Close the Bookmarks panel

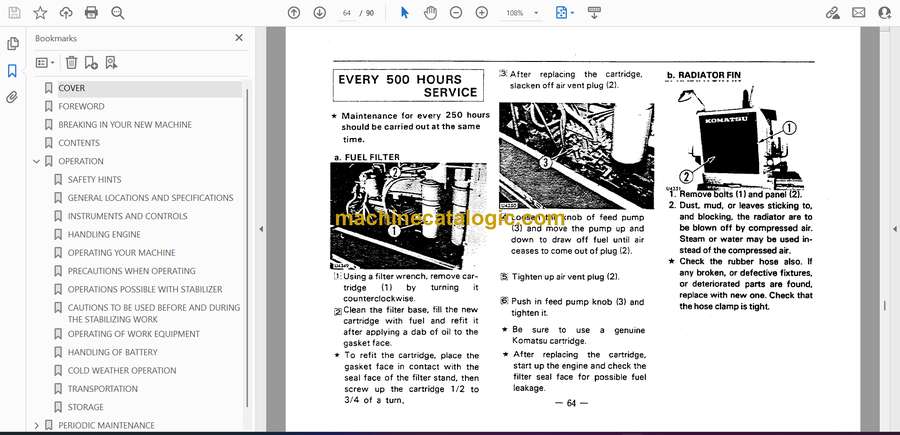coord(238,38)
